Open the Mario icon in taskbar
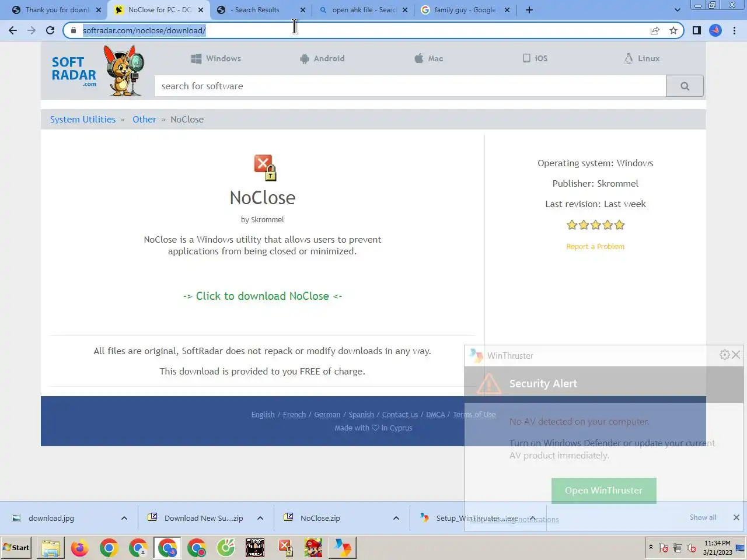Image resolution: width=747 pixels, height=560 pixels. (x=313, y=548)
